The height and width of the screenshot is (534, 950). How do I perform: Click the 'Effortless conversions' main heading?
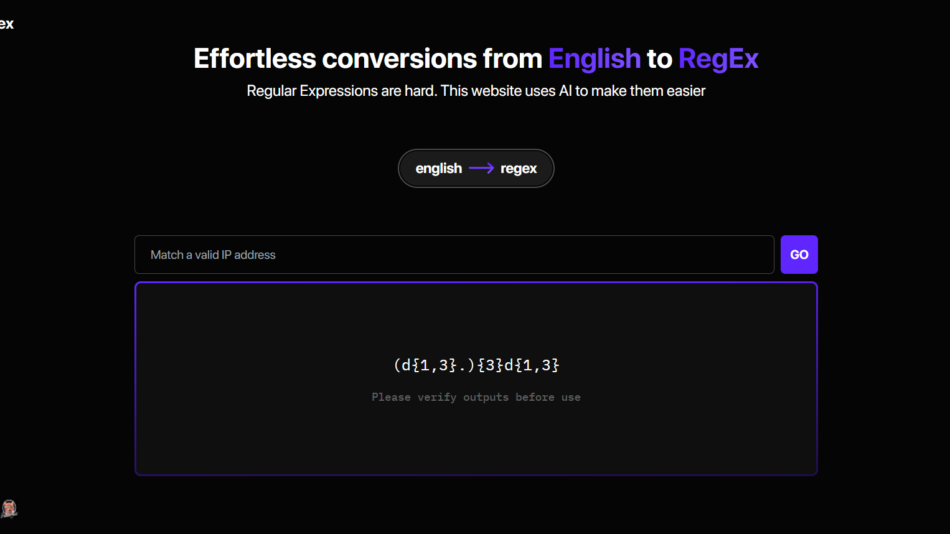(x=476, y=59)
